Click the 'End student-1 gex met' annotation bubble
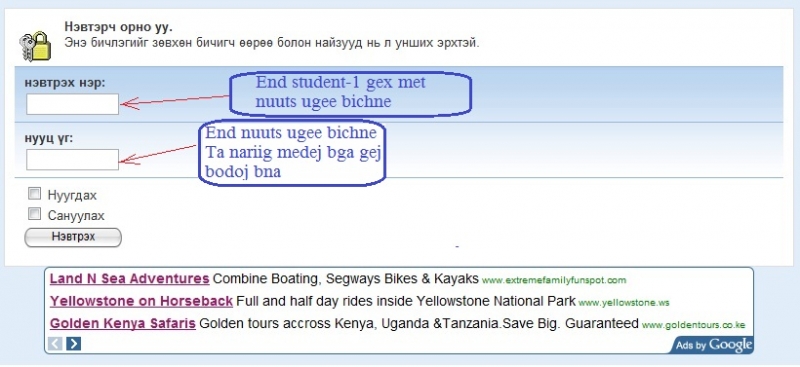800x367 pixels. (x=350, y=93)
